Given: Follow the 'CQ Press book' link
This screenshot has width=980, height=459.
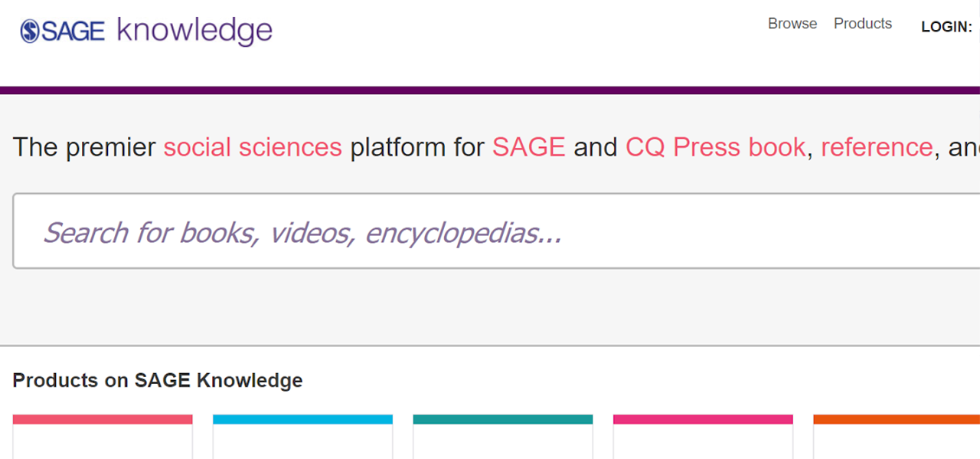Looking at the screenshot, I should 715,146.
